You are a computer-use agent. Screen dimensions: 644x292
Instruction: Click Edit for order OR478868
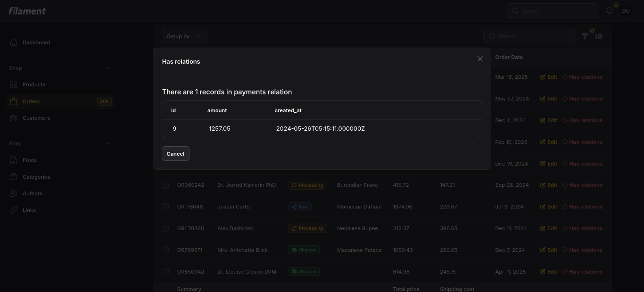pyautogui.click(x=549, y=228)
